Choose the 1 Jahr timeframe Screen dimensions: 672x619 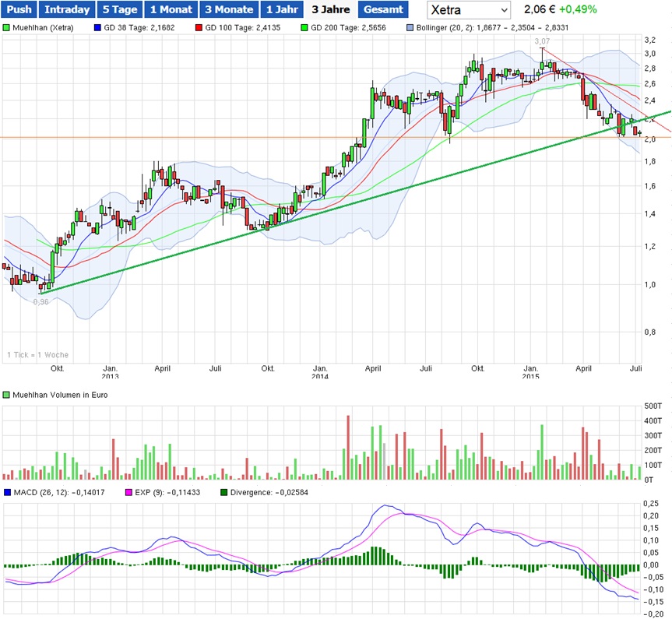click(280, 10)
